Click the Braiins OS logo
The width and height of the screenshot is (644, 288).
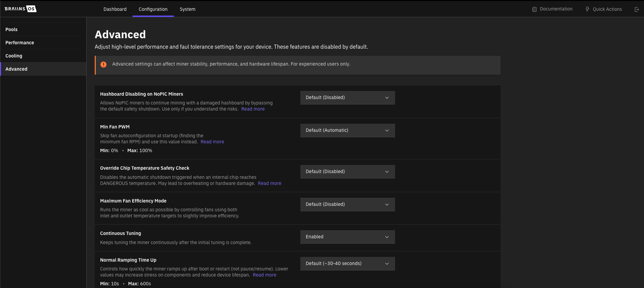(21, 9)
